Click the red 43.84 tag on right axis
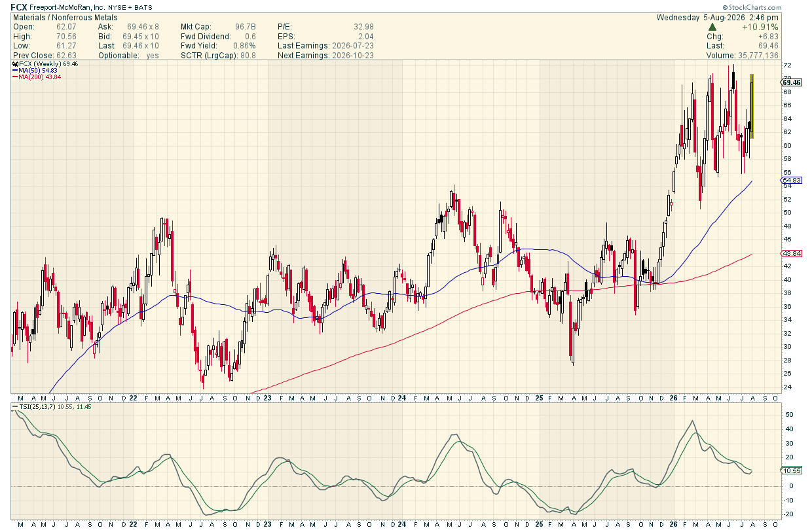Screen dimensions: 812x530 click(x=792, y=253)
